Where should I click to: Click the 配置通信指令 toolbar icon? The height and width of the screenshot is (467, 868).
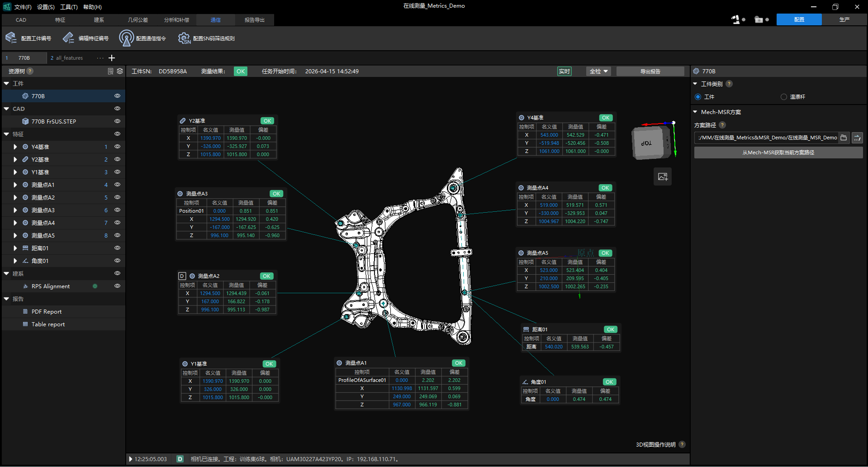point(126,38)
